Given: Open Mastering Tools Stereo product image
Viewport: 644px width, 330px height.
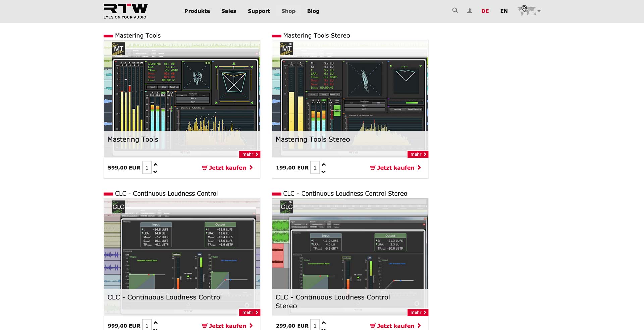Looking at the screenshot, I should [x=350, y=99].
